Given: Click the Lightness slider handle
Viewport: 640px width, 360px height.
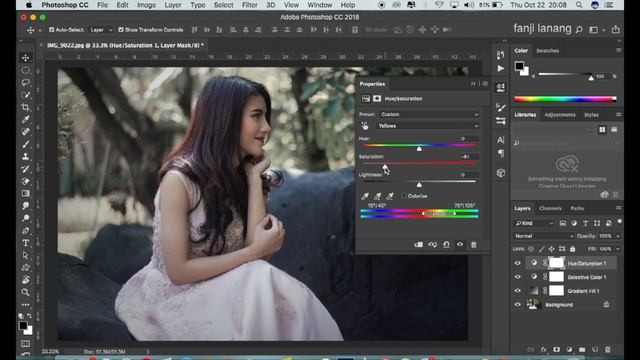Looking at the screenshot, I should point(419,185).
